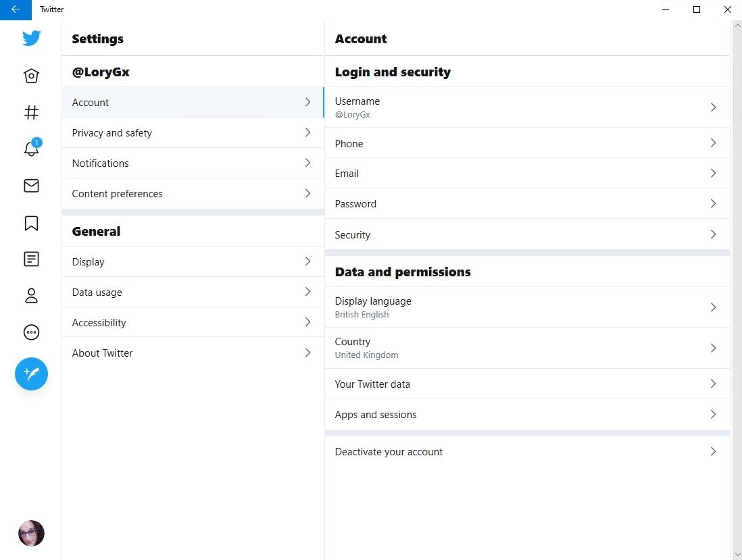Open the Accessibility settings item
The height and width of the screenshot is (560, 742).
(193, 323)
